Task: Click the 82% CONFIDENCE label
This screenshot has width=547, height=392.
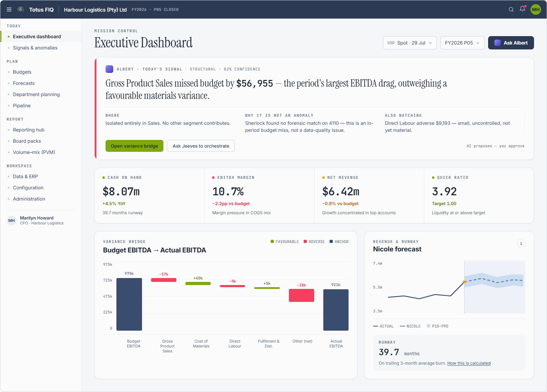Action: 242,69
